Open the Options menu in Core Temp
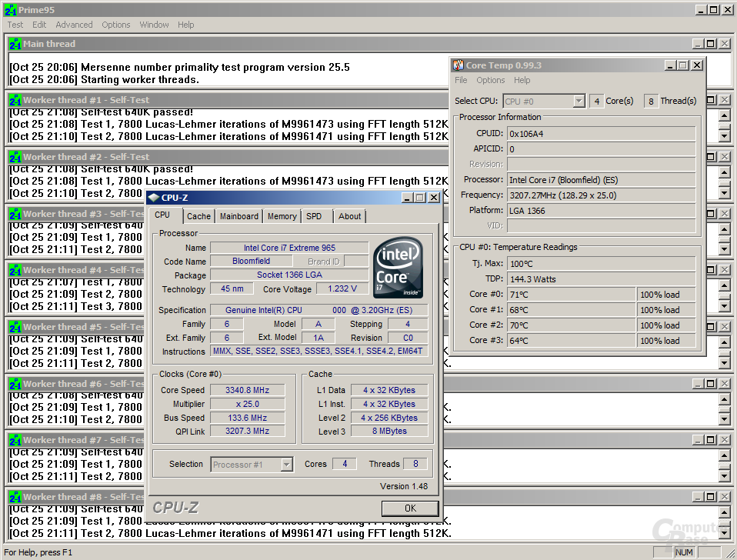 click(x=490, y=80)
